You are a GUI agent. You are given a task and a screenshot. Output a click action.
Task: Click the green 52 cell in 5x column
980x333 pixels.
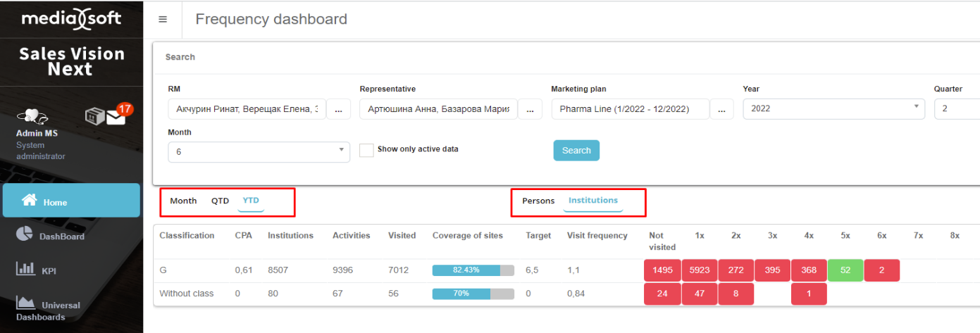[x=845, y=270]
